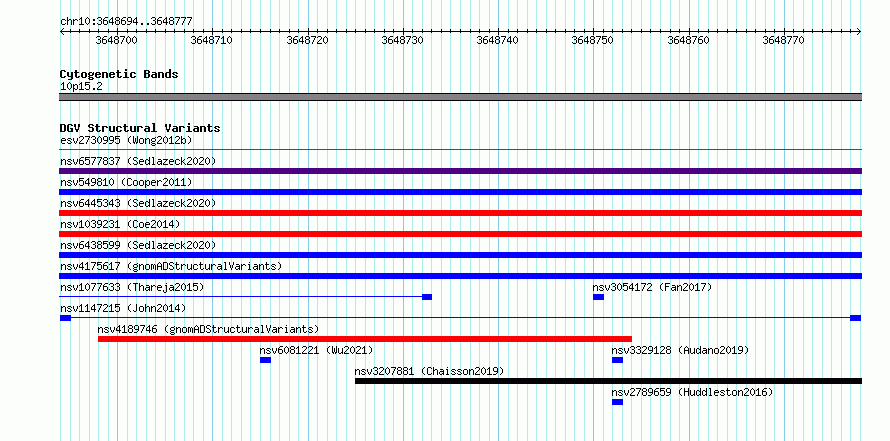
Task: Select the 10p15.2 band label
Action: pos(81,87)
